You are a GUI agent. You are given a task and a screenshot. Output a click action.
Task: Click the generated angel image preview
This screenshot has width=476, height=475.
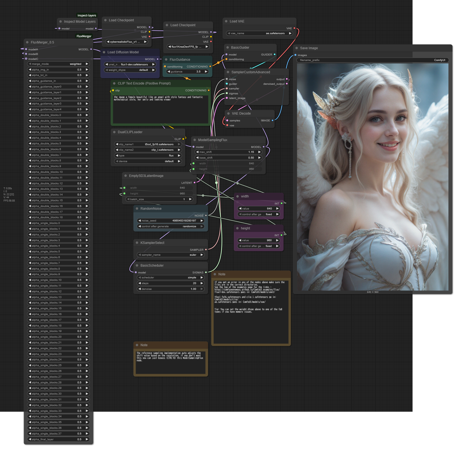click(372, 177)
